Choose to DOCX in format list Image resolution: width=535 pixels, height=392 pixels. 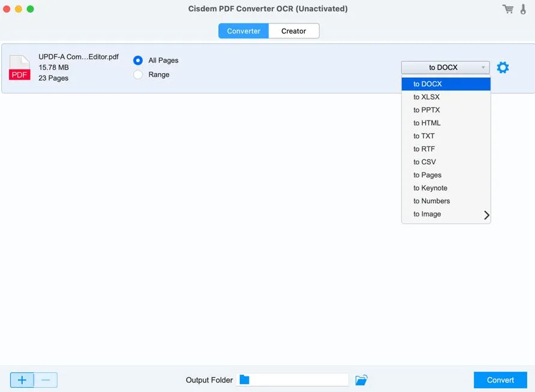(446, 84)
